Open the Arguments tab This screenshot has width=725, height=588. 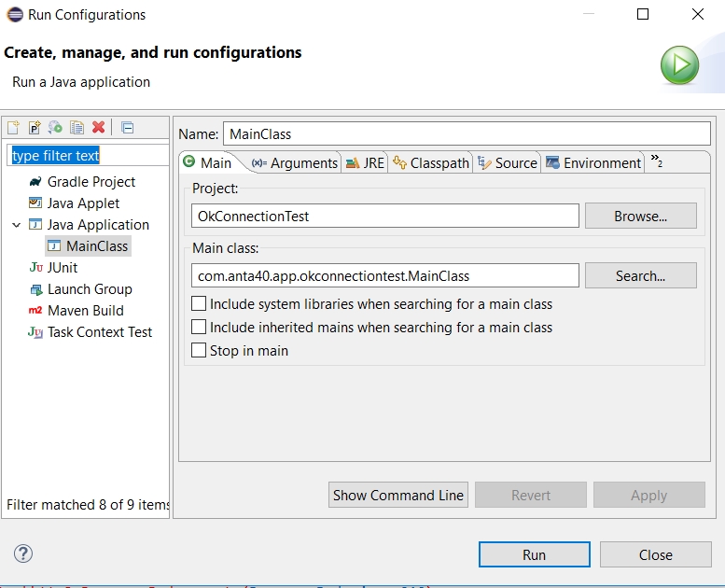click(x=295, y=162)
